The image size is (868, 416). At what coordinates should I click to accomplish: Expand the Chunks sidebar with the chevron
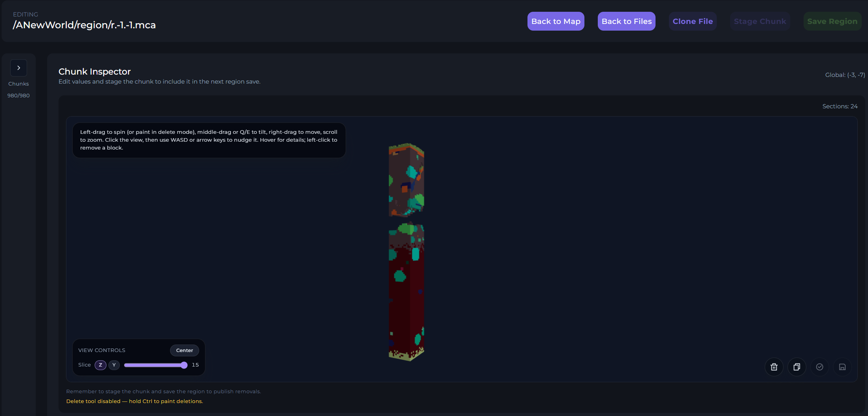pyautogui.click(x=18, y=68)
